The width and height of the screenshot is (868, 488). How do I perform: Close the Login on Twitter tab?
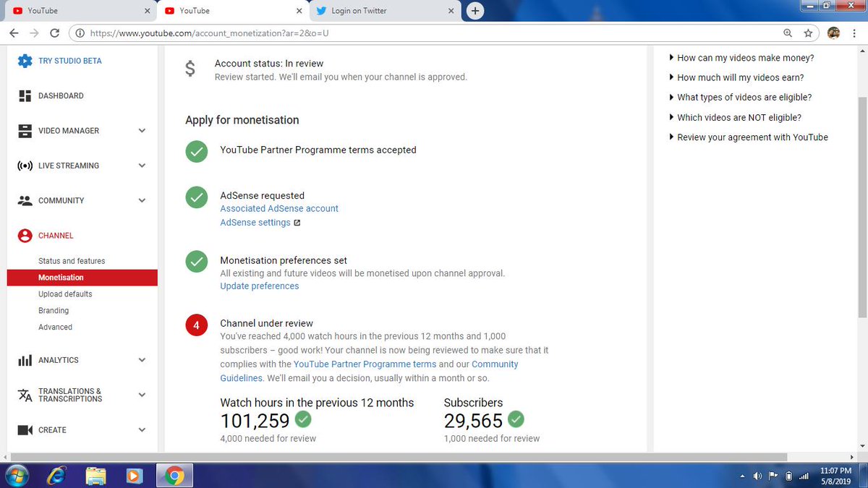(x=451, y=11)
